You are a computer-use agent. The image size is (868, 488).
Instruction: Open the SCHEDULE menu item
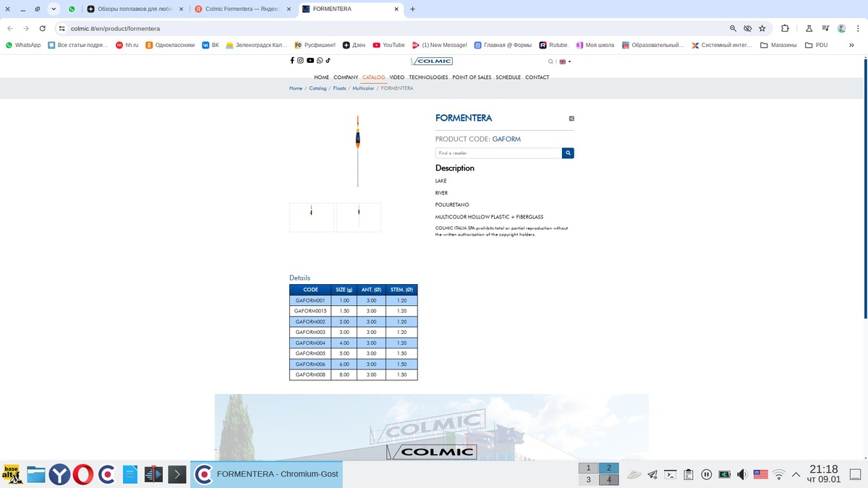point(508,77)
